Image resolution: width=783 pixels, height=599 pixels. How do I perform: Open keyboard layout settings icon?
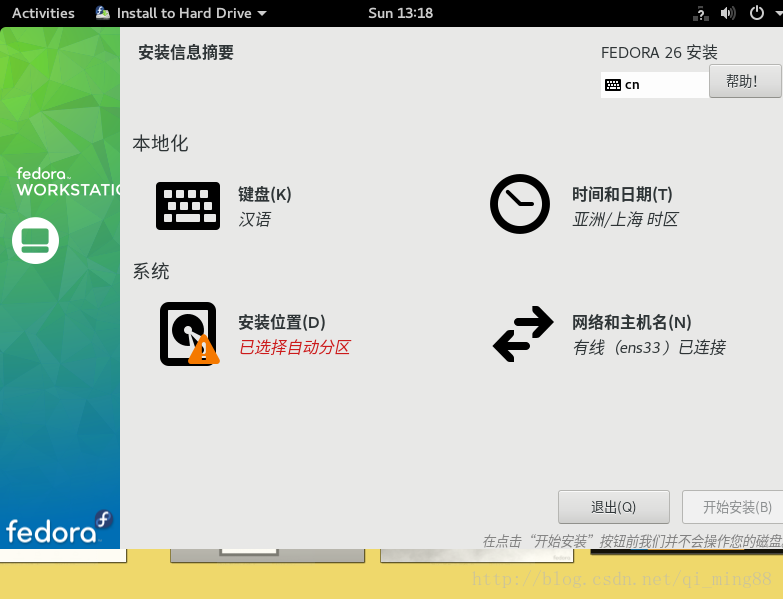point(188,206)
